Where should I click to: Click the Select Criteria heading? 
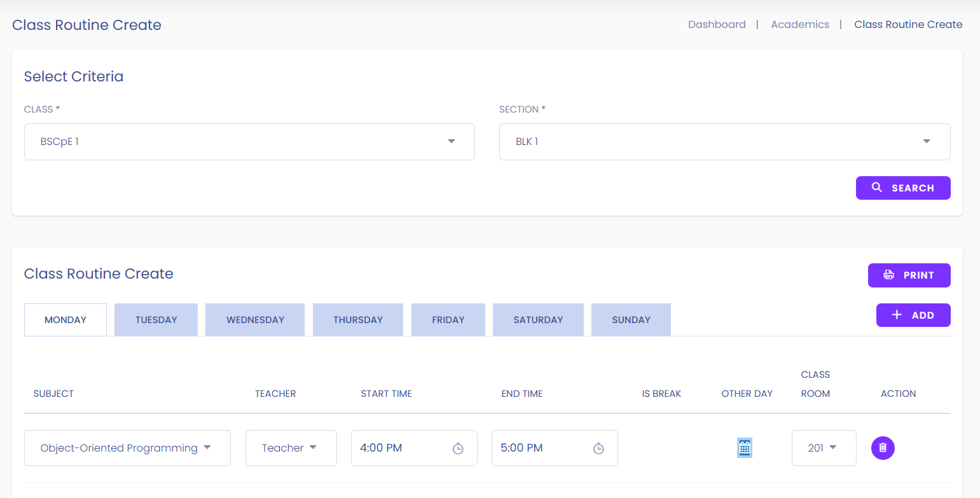(74, 76)
